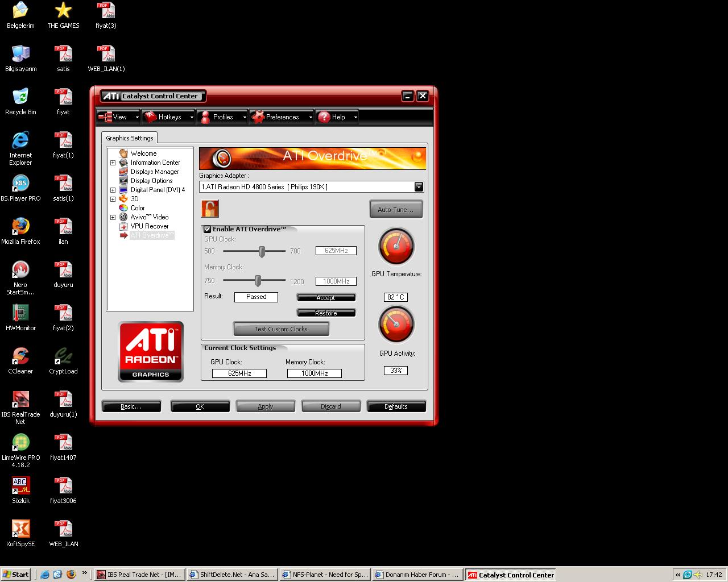The width and height of the screenshot is (728, 582).
Task: Open ilan PDF on desktop
Action: point(63,231)
